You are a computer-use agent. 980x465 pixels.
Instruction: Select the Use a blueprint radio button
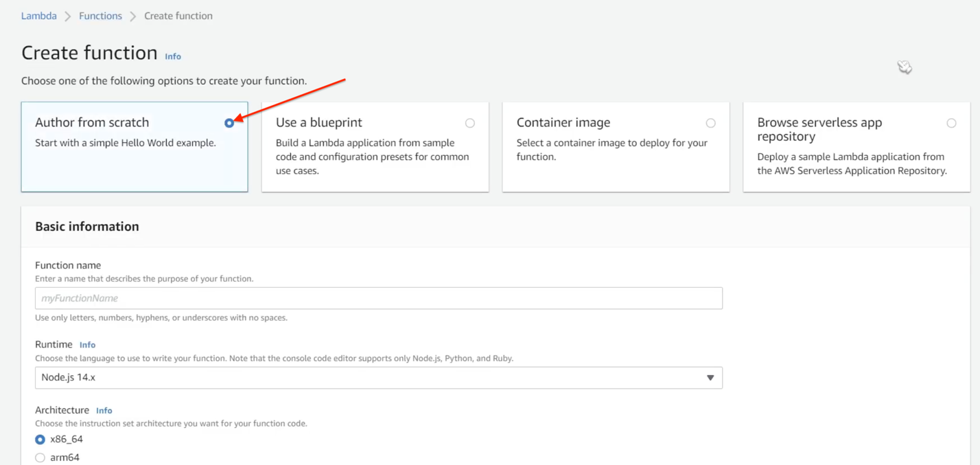(470, 123)
